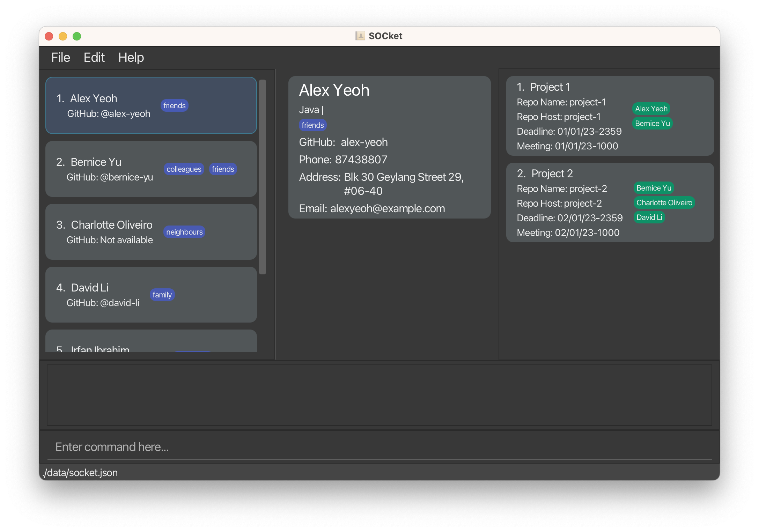
Task: Minimize the SOCket window
Action: (x=63, y=36)
